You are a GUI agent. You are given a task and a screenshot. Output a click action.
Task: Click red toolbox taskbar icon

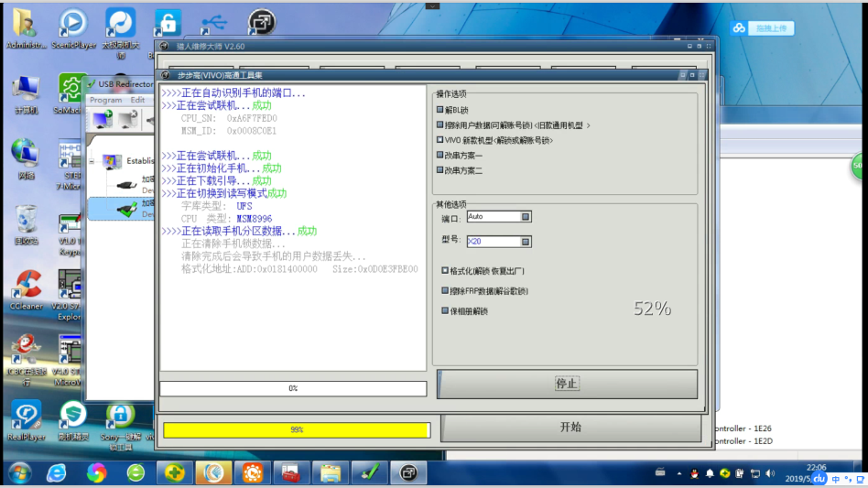coord(291,473)
